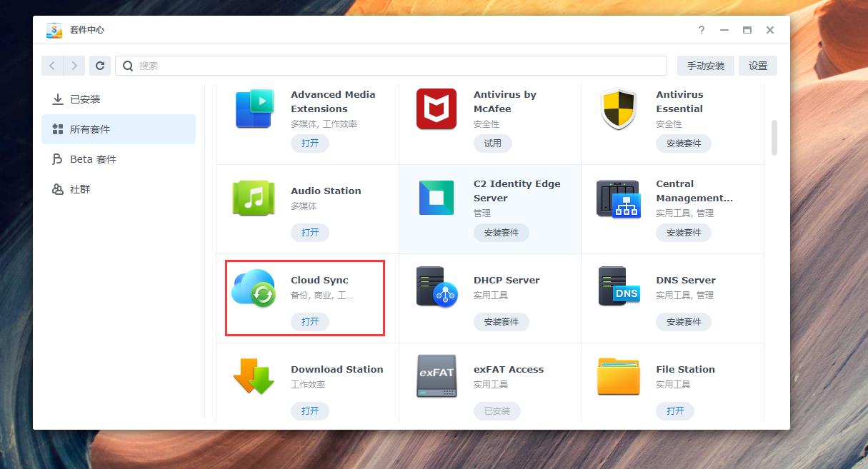
Task: Maximize the Package Center window
Action: point(747,30)
